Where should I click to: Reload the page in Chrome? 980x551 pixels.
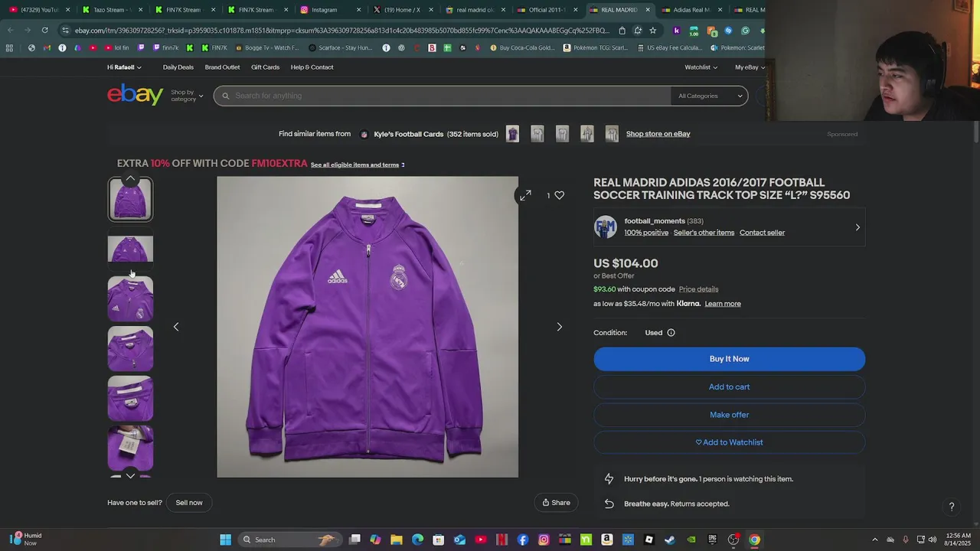pos(45,31)
